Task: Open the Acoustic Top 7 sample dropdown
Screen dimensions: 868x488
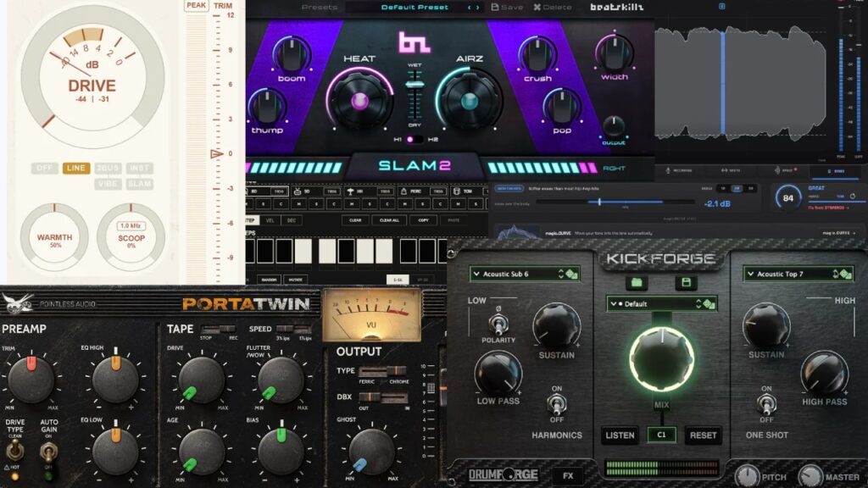Action: [798, 274]
